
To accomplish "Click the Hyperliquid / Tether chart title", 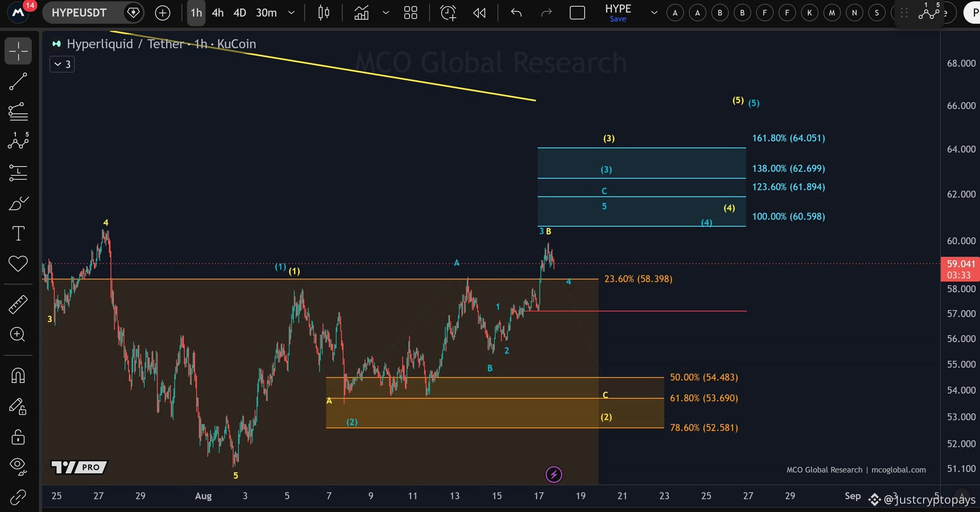I will [161, 44].
